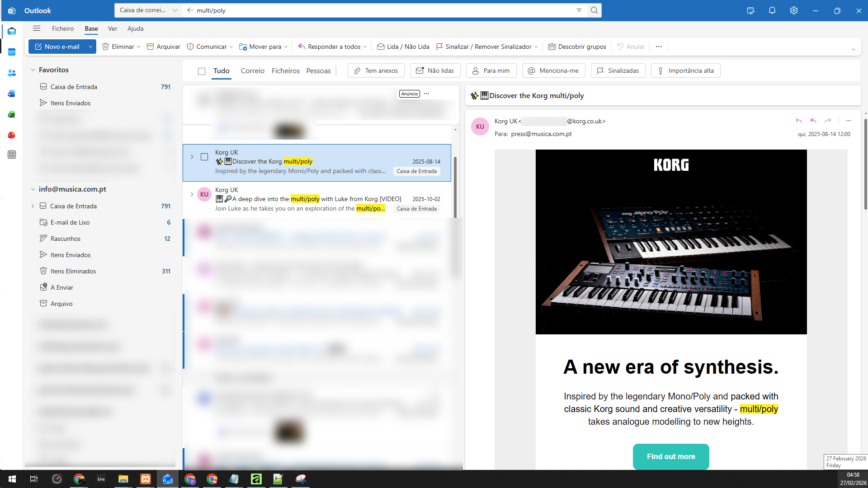Viewport: 868px width, 488px height.
Task: Toggle the Importância alta filter
Action: click(685, 70)
